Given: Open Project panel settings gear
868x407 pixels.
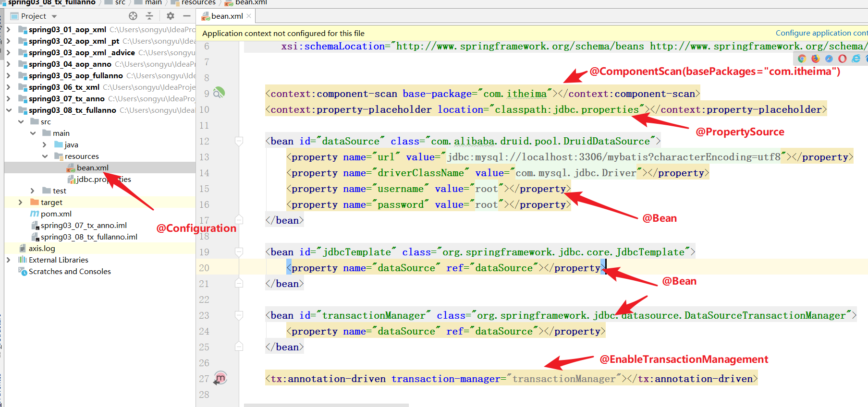Looking at the screenshot, I should [x=170, y=16].
